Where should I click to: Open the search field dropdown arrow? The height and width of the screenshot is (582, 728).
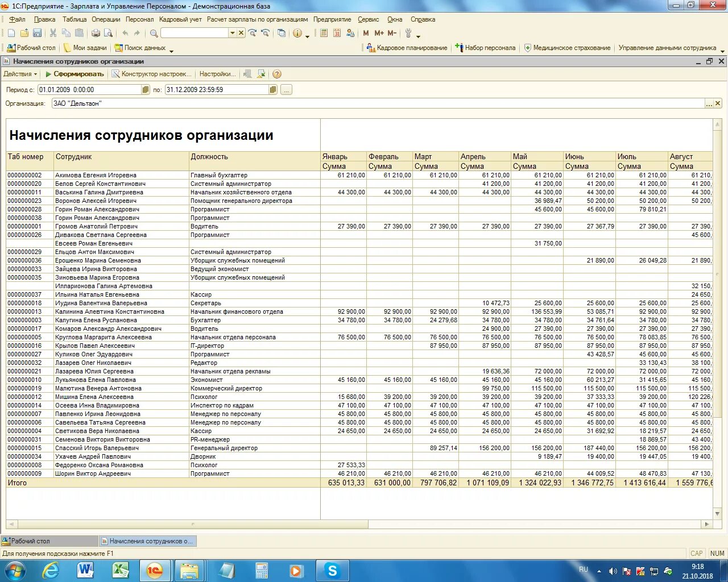232,33
